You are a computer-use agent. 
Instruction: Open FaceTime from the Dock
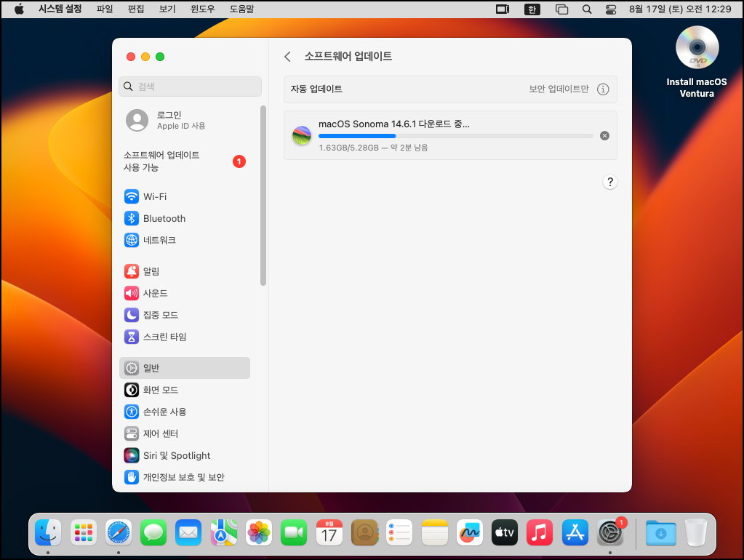(295, 532)
